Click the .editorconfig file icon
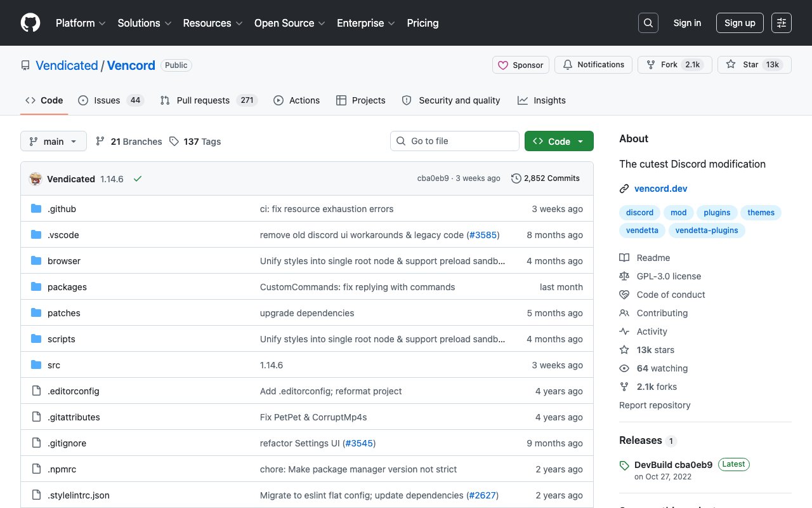The height and width of the screenshot is (508, 812). (36, 391)
